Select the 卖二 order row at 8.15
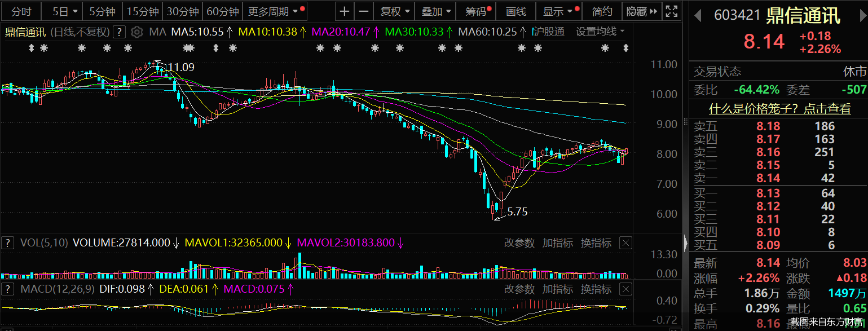Viewport: 868px width, 331px height. click(778, 165)
